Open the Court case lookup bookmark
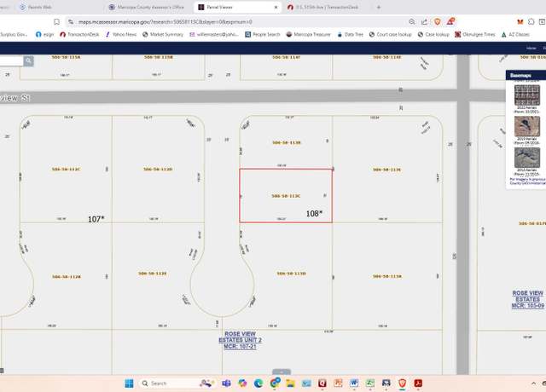 pyautogui.click(x=391, y=34)
